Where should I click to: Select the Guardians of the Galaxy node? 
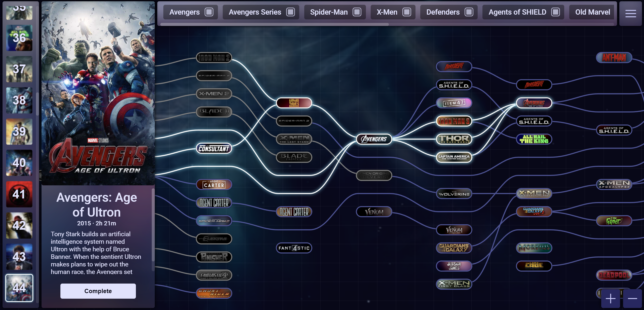click(x=454, y=248)
